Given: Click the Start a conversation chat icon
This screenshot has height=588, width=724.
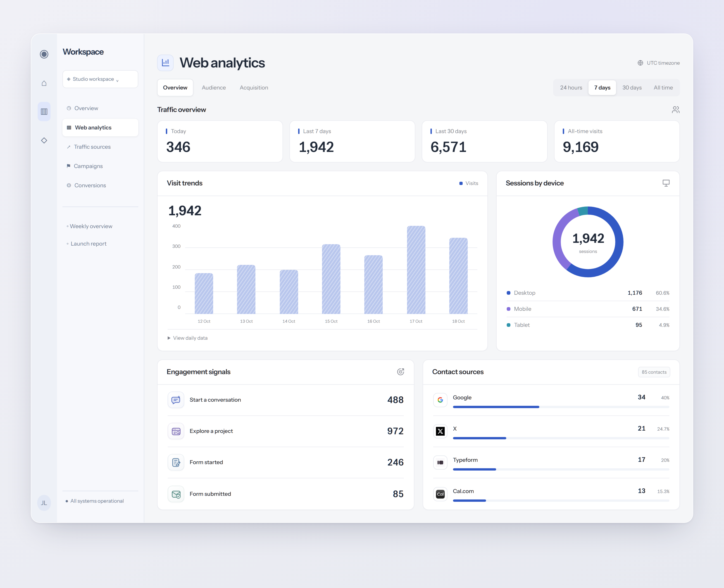Looking at the screenshot, I should 176,400.
